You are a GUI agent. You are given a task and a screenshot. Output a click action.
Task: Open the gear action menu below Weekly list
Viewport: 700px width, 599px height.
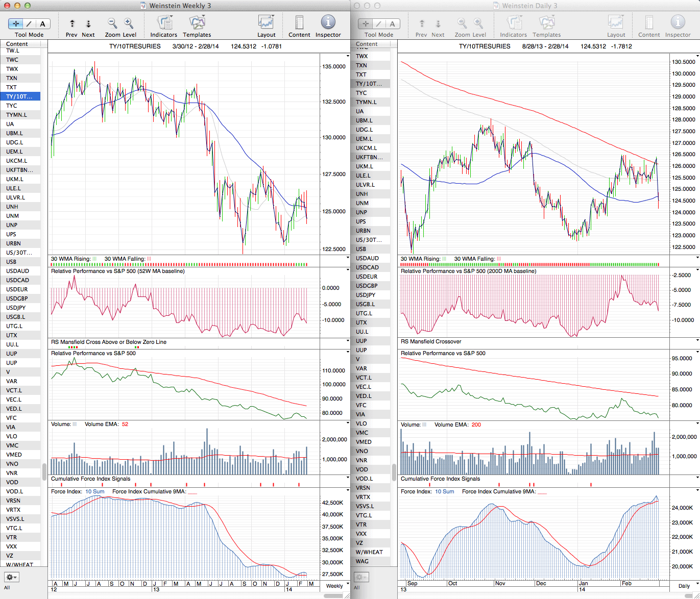tap(11, 577)
